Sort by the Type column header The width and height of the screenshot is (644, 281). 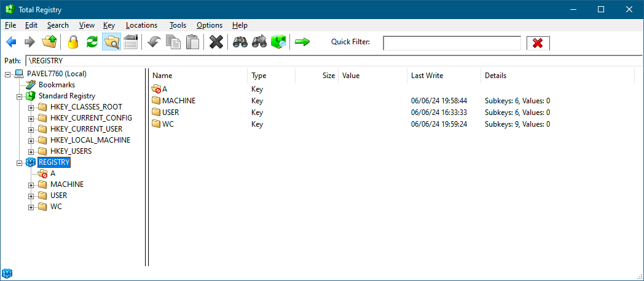click(272, 76)
